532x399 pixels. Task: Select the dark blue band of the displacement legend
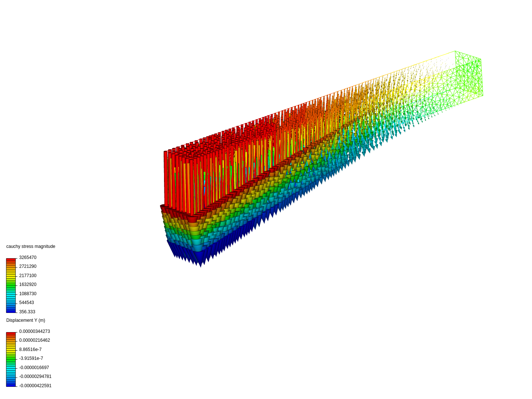coord(10,385)
